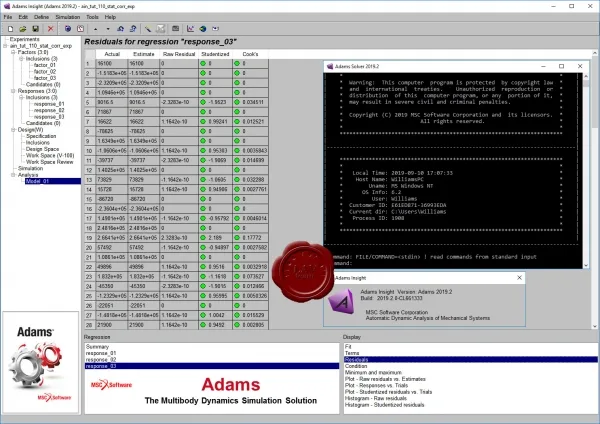This screenshot has height=424, width=600.
Task: Select Fit in the Display list
Action: 471,347
